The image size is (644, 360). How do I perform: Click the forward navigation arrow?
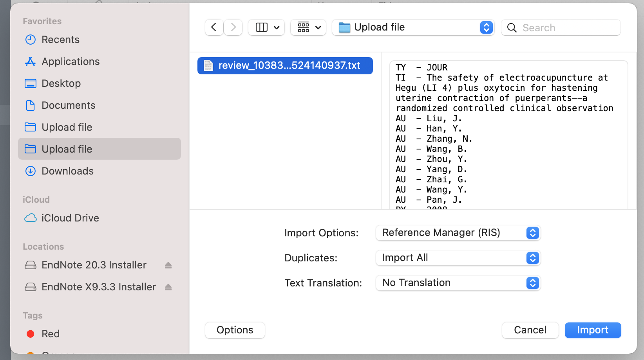point(233,27)
